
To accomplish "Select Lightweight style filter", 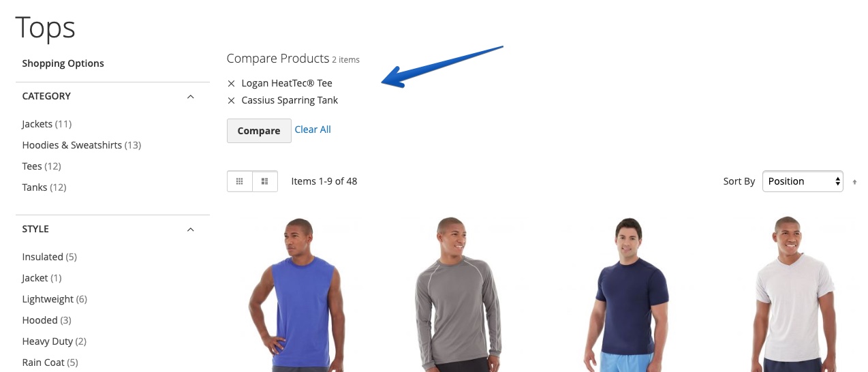I will [x=55, y=299].
